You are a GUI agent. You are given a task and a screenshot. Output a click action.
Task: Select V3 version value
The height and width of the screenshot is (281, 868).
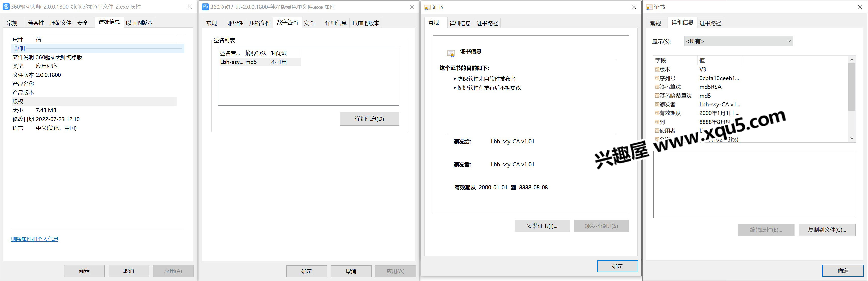pos(703,69)
